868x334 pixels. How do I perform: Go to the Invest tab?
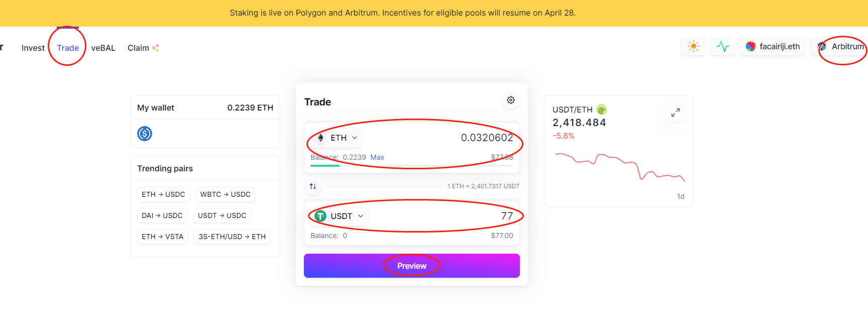pos(33,48)
